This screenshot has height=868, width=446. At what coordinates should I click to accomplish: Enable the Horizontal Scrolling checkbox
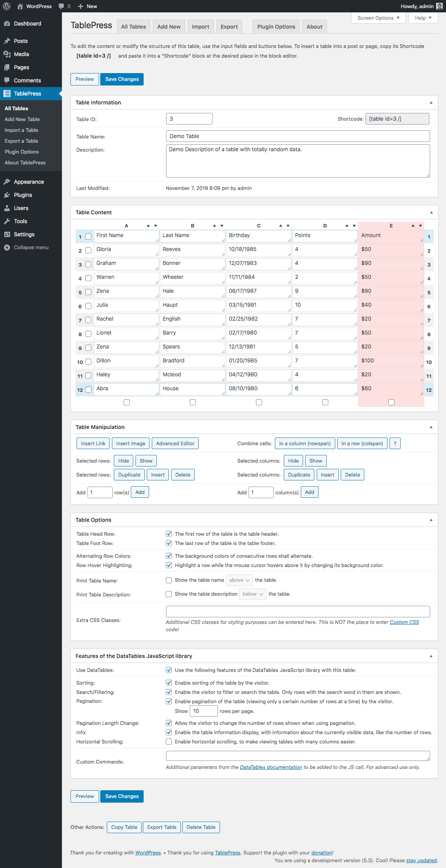tap(169, 742)
